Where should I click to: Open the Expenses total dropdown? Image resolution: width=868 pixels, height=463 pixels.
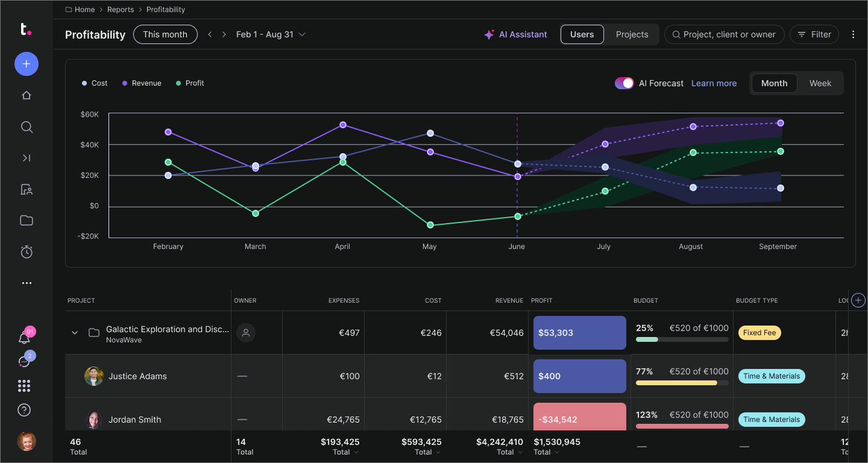click(346, 452)
